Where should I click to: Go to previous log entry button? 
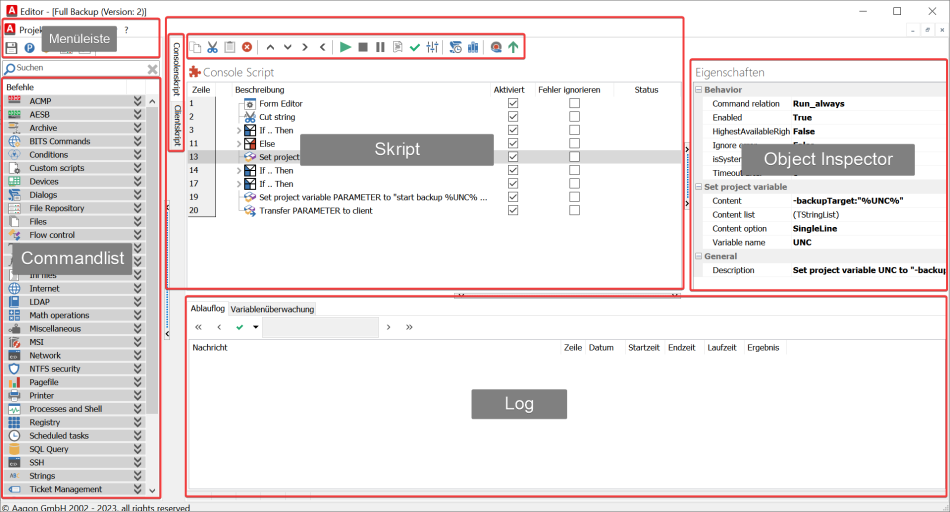(x=219, y=327)
